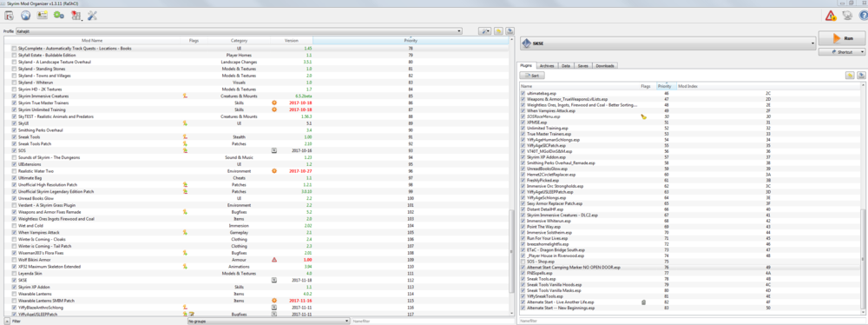The height and width of the screenshot is (325, 868).
Task: Click the version icon on SOS mod row
Action: coord(273,150)
